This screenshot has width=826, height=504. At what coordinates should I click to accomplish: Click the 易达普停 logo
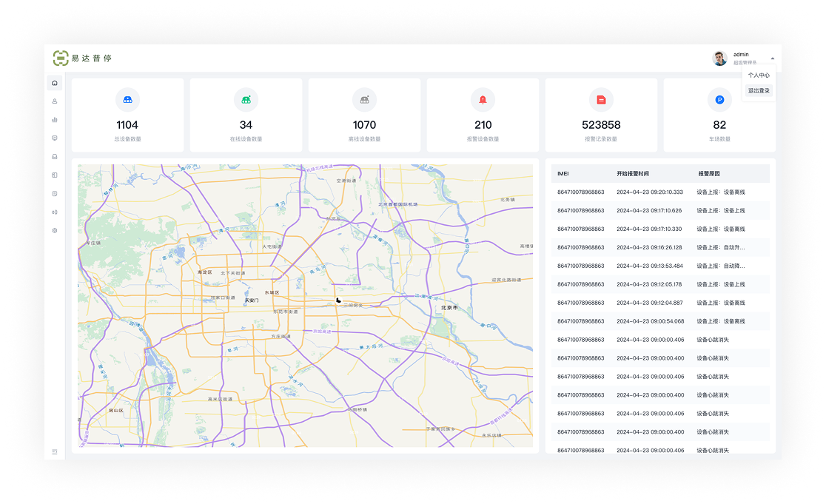82,58
